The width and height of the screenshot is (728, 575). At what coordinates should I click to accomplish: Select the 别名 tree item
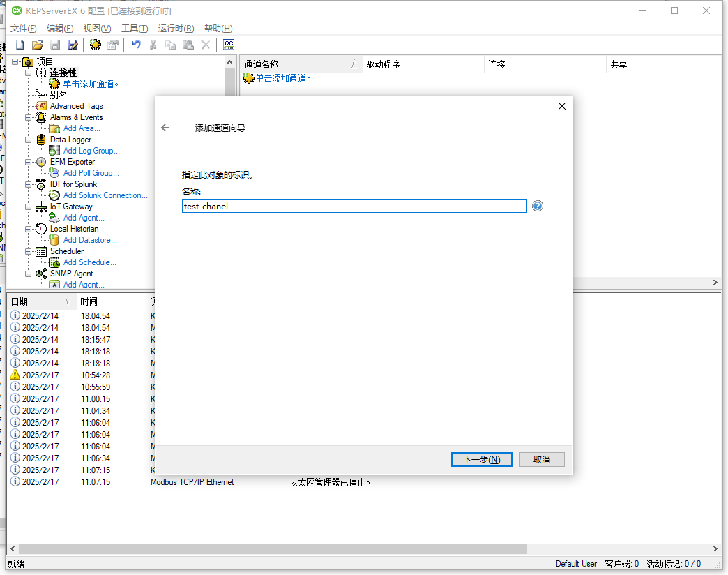(59, 95)
